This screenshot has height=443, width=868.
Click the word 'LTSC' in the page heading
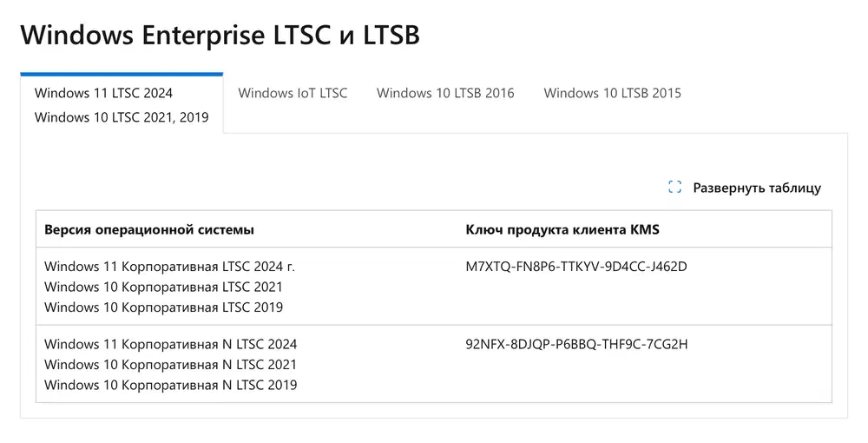point(299,35)
